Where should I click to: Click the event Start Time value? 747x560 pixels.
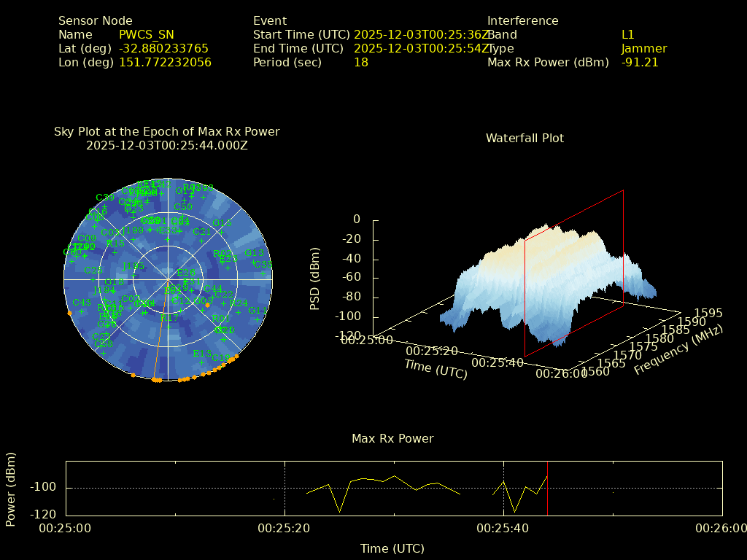coord(421,35)
